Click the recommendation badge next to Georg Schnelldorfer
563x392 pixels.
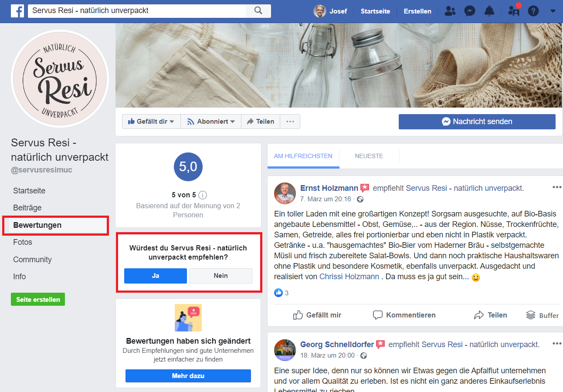pyautogui.click(x=381, y=345)
